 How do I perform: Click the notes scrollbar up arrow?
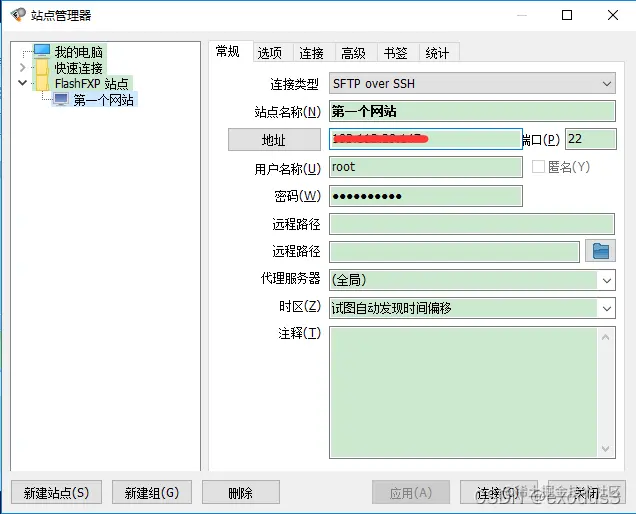click(606, 337)
